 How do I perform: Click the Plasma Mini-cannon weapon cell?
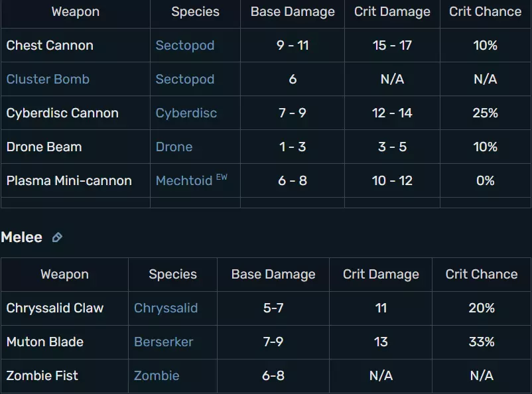point(69,181)
